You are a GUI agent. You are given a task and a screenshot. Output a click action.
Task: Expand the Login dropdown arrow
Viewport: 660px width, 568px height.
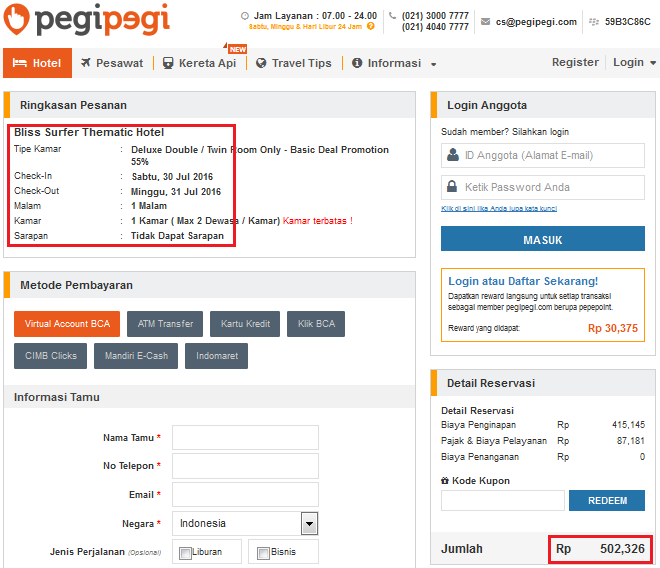point(653,63)
